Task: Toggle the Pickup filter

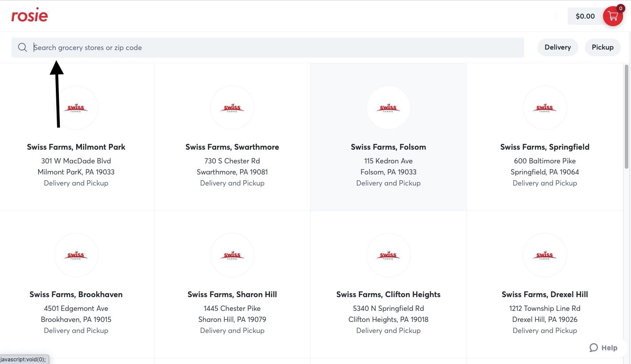Action: (602, 47)
